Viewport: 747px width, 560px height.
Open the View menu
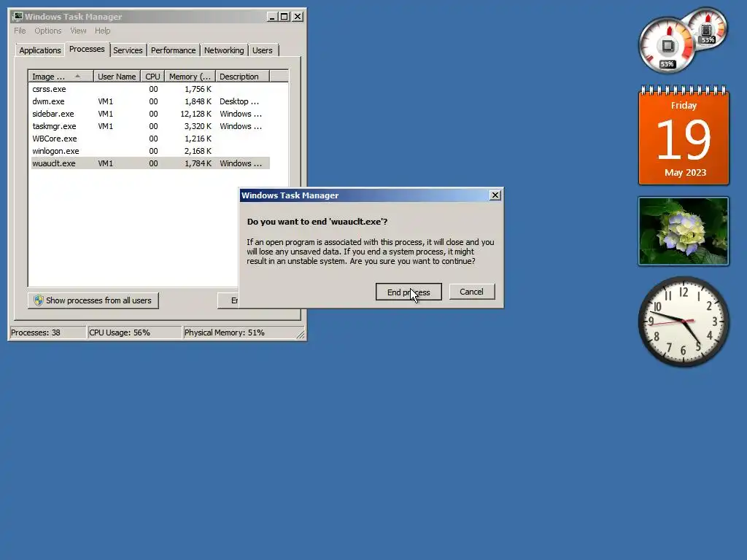(78, 31)
